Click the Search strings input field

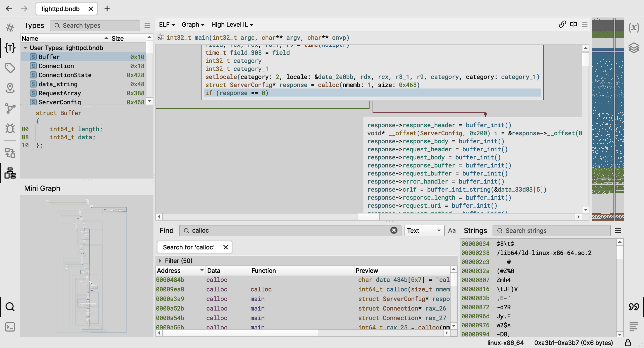tap(553, 231)
